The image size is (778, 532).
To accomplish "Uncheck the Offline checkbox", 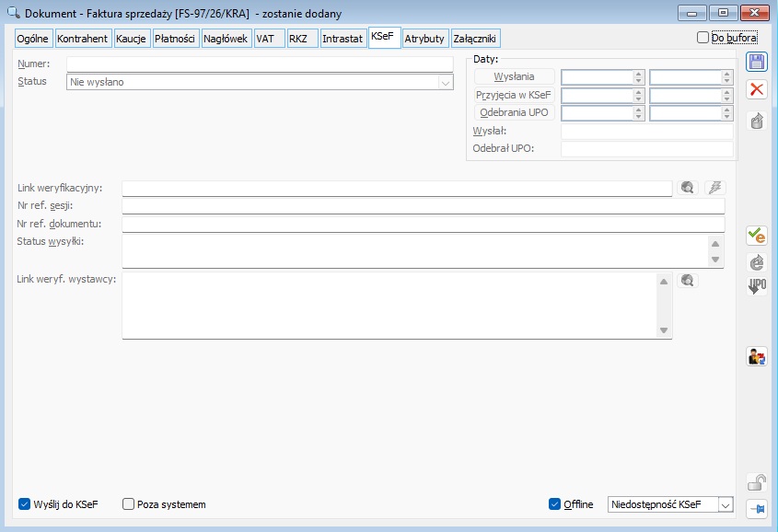I will click(554, 504).
